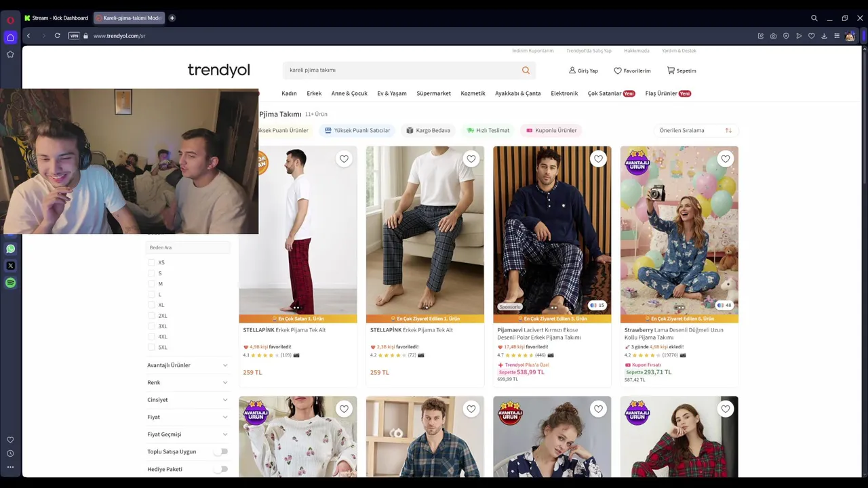Apply Hızlı Teslimat filter chip
Screen dimensions: 868x488
(488, 130)
